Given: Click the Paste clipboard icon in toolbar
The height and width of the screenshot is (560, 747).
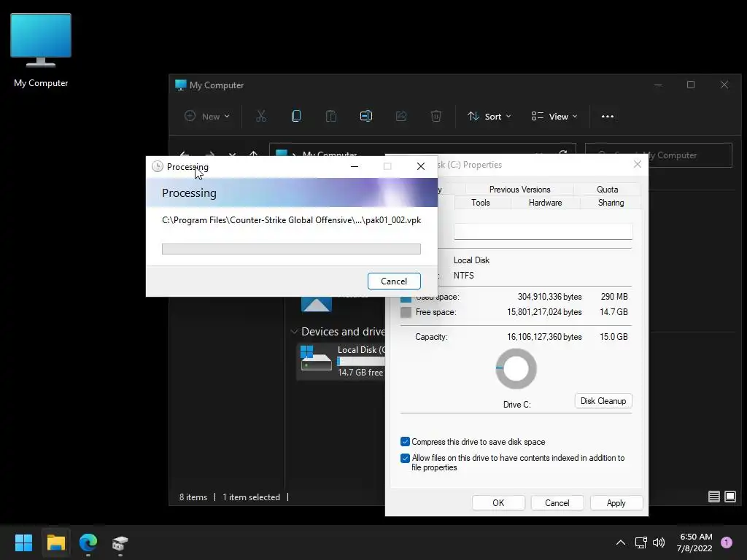Looking at the screenshot, I should [330, 116].
